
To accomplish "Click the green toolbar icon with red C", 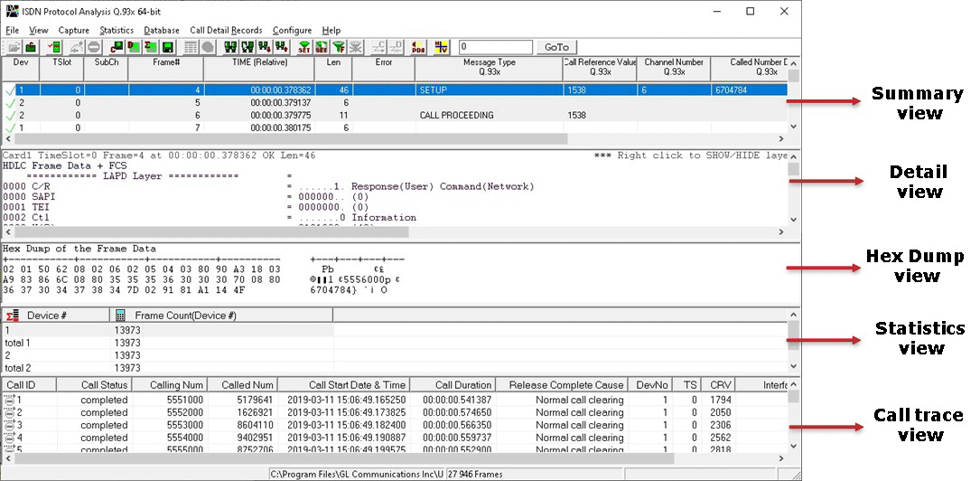I will tap(117, 48).
